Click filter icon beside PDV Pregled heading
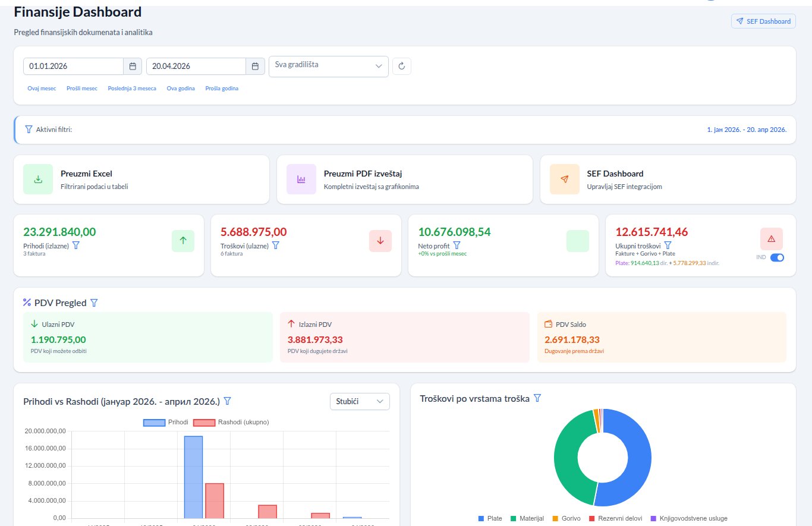Screen dimensions: 812x526 click(x=94, y=303)
